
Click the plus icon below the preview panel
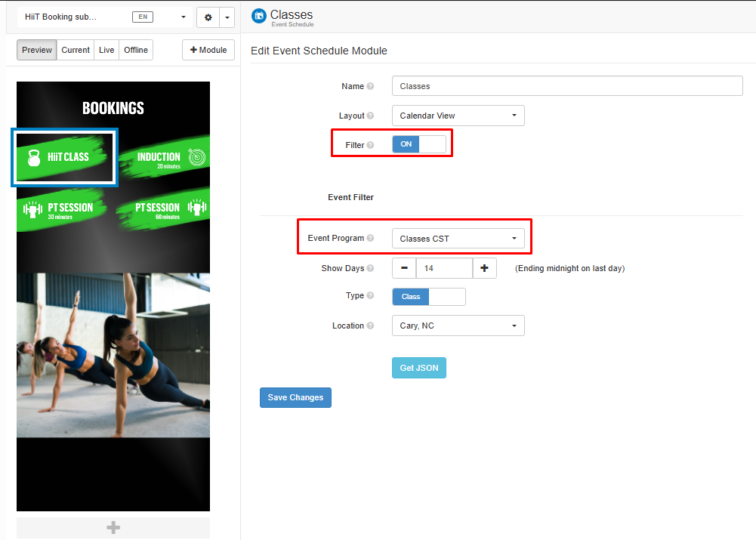113,527
